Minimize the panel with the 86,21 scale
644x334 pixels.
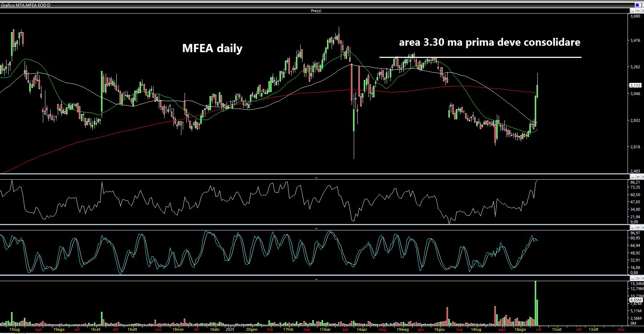click(632, 177)
